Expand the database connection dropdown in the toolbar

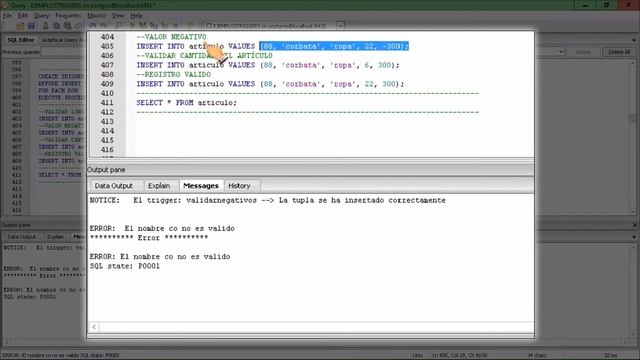point(340,26)
